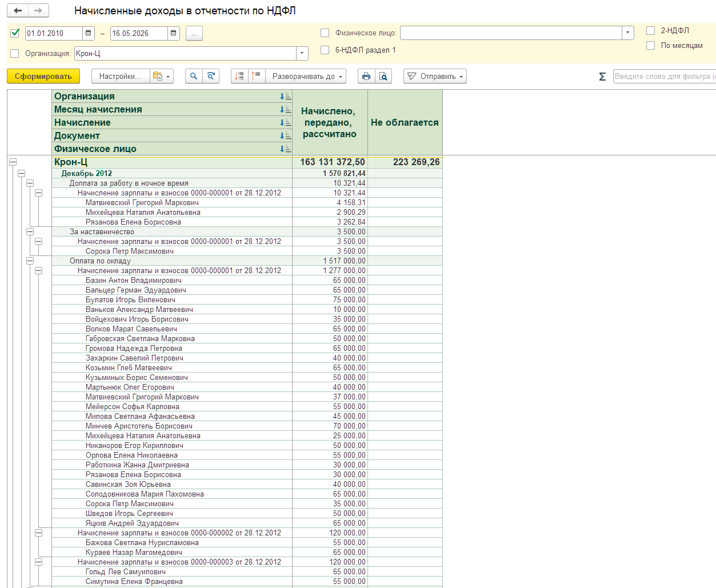Viewport: 716px width, 588px height.
Task: Select the 1 517 000,00 amount cell
Action: pyautogui.click(x=330, y=261)
